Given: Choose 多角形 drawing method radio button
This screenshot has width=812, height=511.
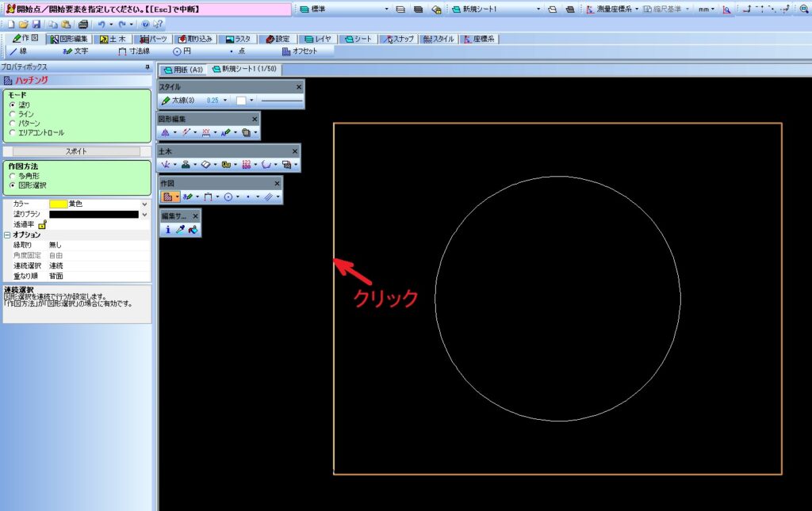Looking at the screenshot, I should 12,176.
